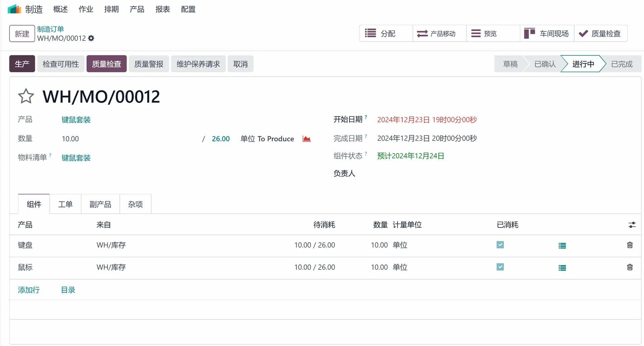Open the detail list icon for 键盘 row
This screenshot has height=346, width=644.
[x=562, y=246]
